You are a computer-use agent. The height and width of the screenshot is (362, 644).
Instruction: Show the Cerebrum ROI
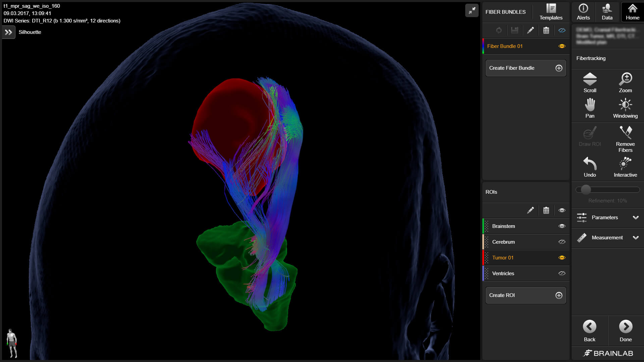[x=562, y=242]
